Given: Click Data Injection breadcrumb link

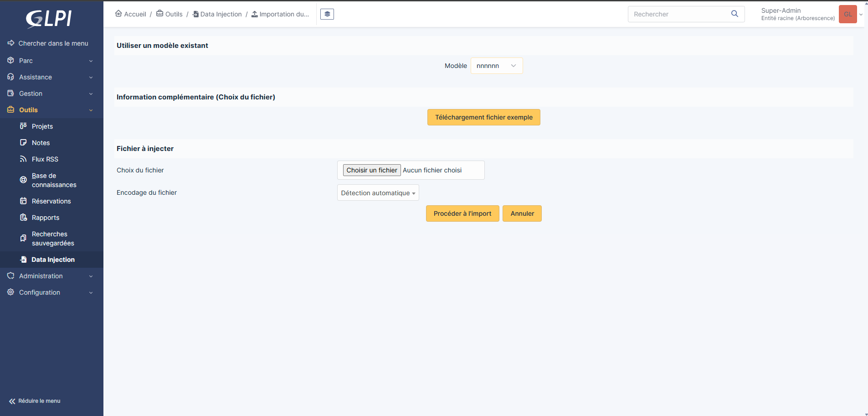Looking at the screenshot, I should click(x=221, y=14).
